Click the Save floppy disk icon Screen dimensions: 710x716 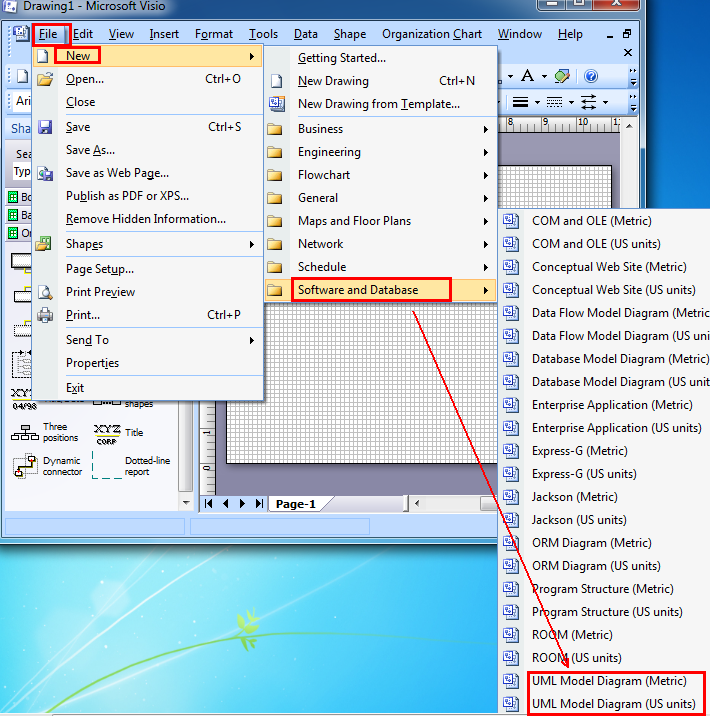45,127
